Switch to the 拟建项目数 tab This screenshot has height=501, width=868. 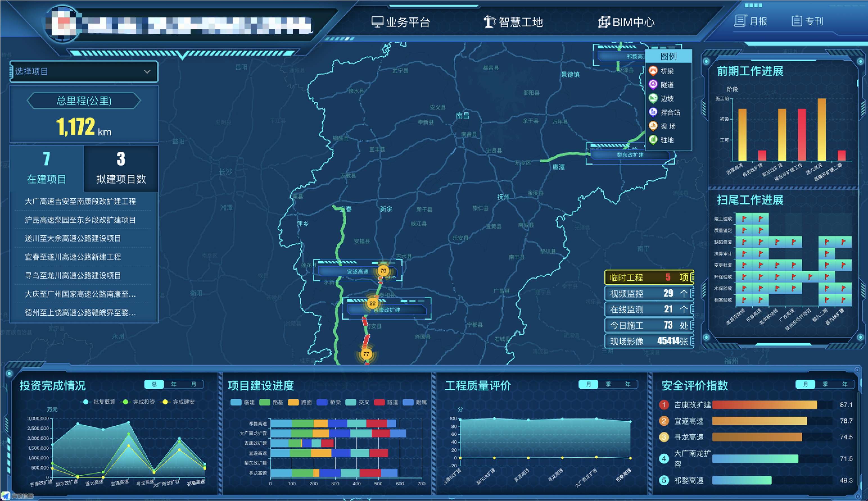[x=121, y=168]
